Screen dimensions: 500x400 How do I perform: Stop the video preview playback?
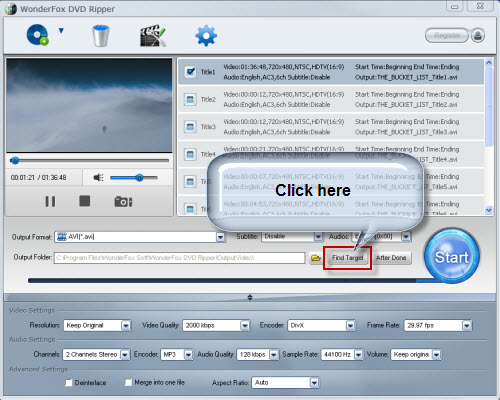coord(85,201)
